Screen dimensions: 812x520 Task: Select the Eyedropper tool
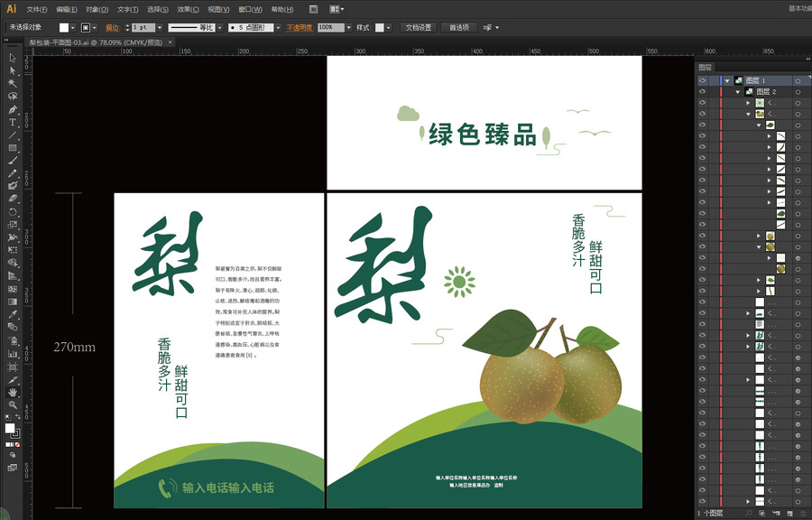[13, 314]
